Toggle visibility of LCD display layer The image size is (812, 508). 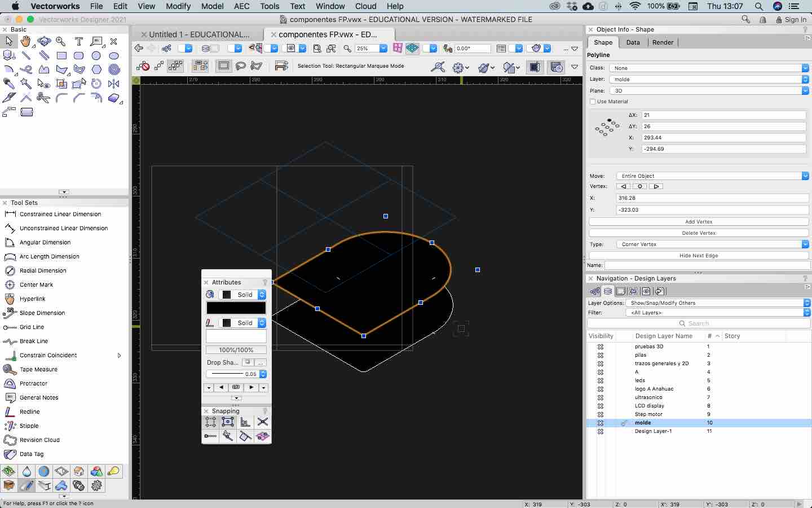pos(601,406)
